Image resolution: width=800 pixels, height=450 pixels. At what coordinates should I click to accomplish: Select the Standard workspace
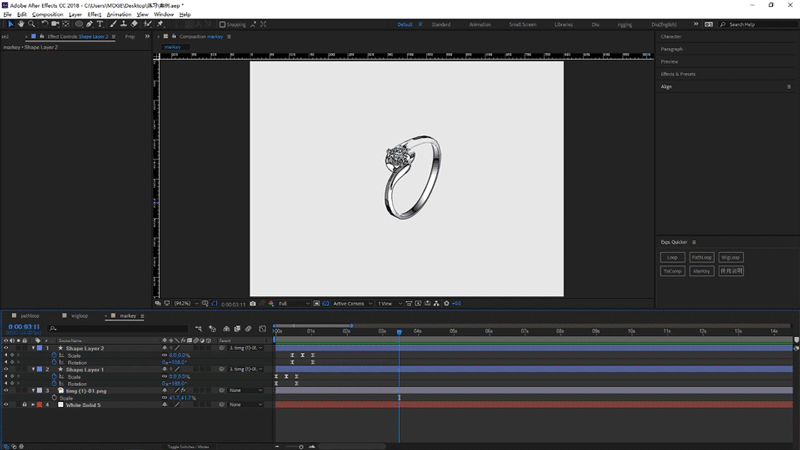point(441,24)
